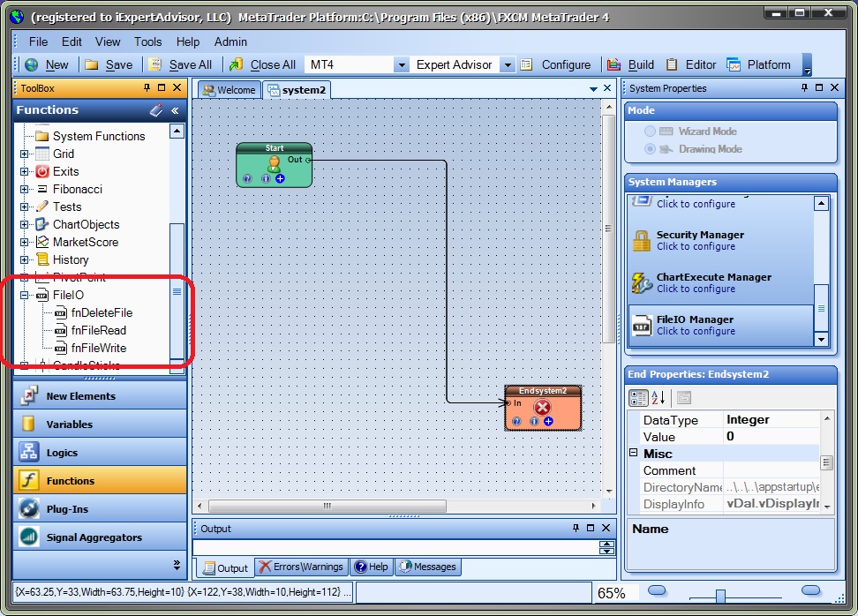Open the MT4 platform dropdown
858x616 pixels.
402,65
